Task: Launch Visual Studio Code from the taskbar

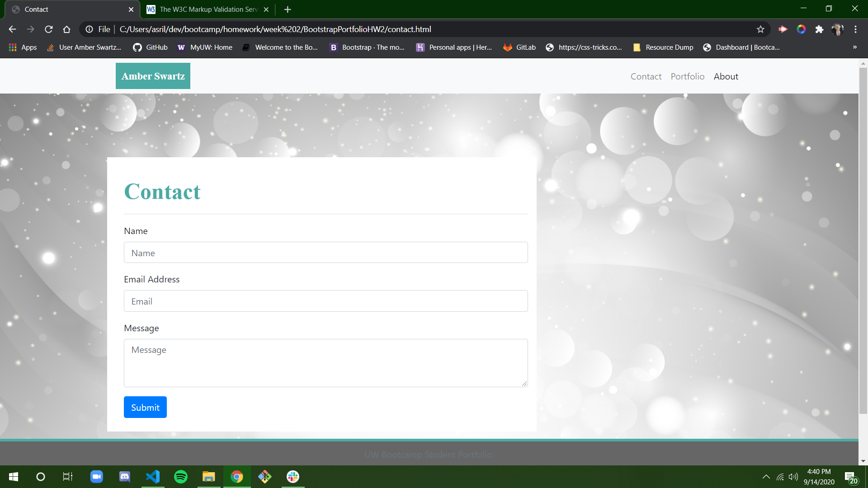Action: coord(153,477)
